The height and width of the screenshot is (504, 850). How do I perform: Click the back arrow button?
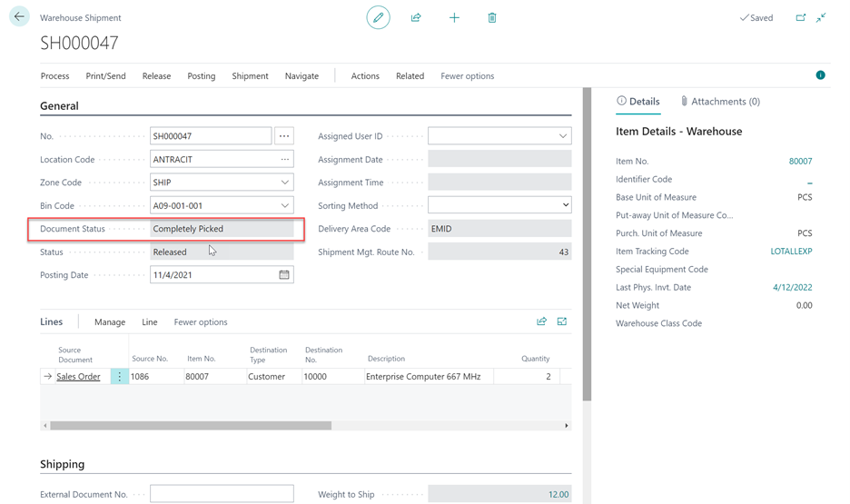[19, 17]
